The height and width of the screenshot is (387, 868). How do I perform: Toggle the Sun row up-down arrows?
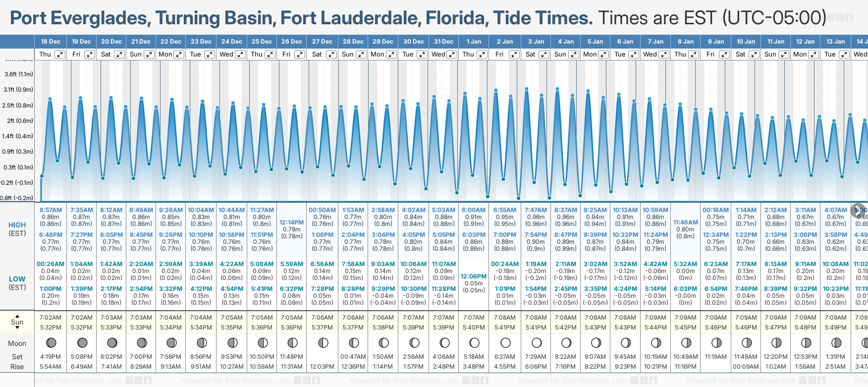[17, 322]
